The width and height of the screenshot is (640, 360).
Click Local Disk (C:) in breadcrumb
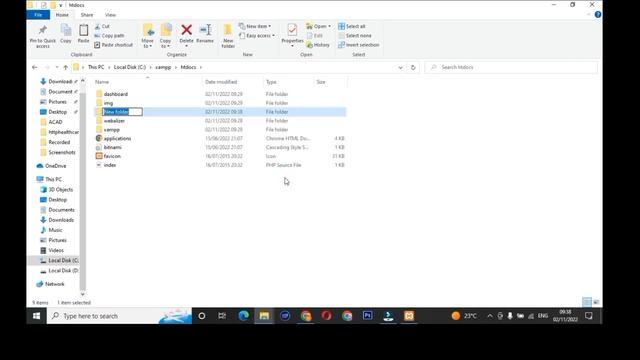pos(129,67)
